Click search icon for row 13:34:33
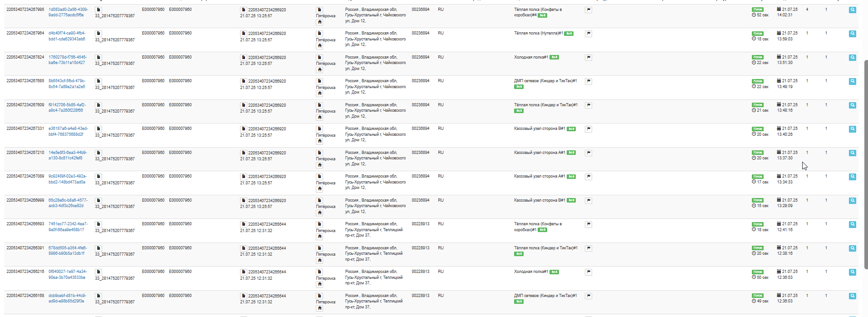868x317 pixels. (x=853, y=177)
